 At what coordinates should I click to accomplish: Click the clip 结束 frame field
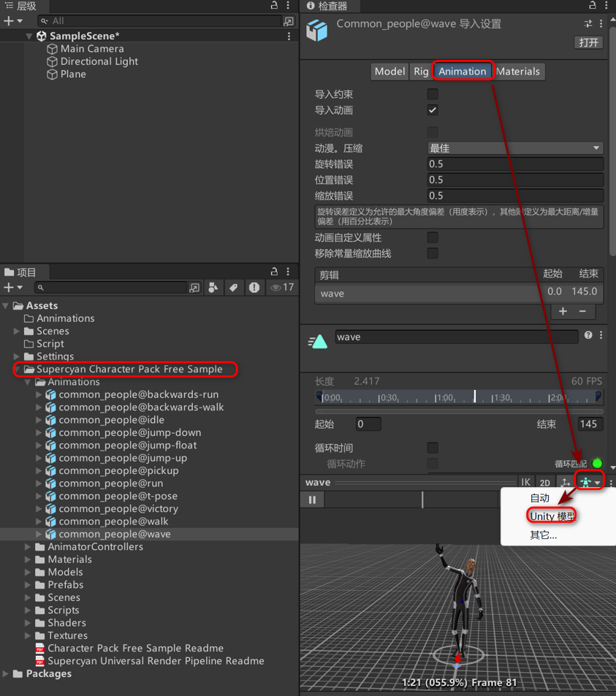590,424
